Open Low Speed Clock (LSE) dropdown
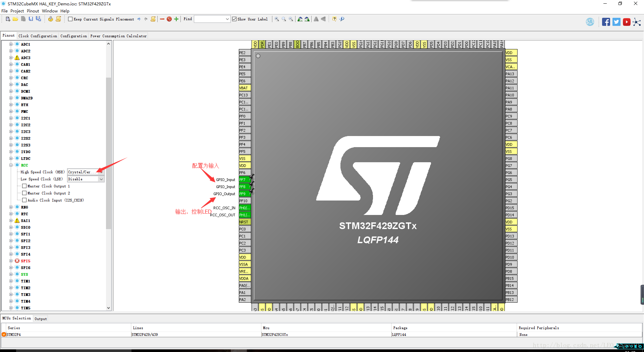644x352 pixels. (101, 179)
